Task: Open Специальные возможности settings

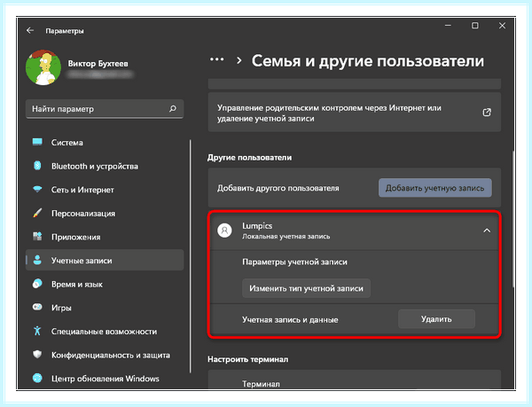Action: coord(105,331)
